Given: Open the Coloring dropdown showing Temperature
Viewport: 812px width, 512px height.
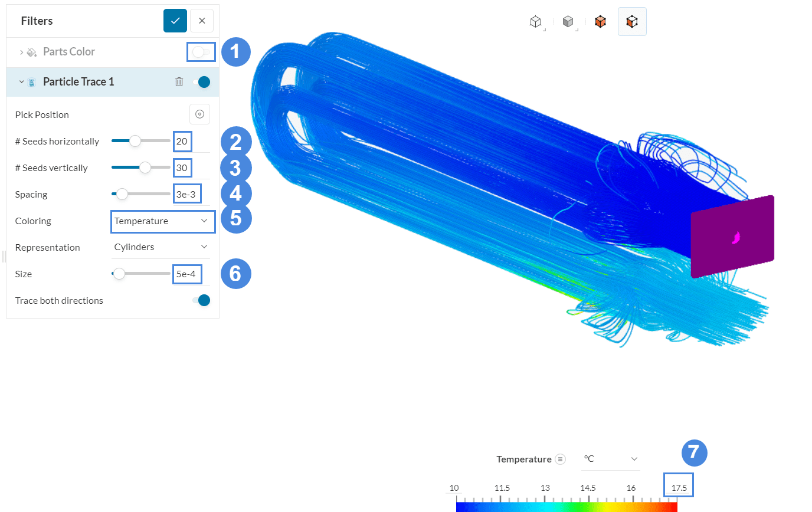Looking at the screenshot, I should [162, 221].
